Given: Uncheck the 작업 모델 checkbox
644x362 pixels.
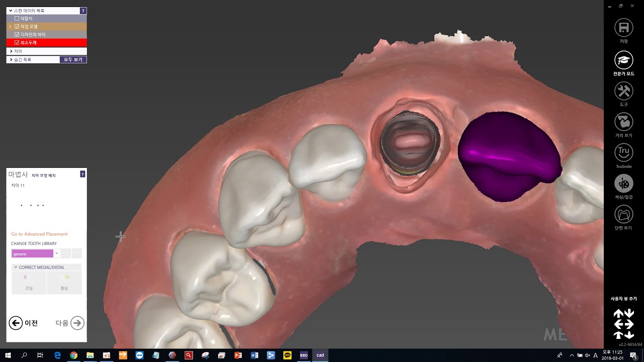Looking at the screenshot, I should coord(17,27).
